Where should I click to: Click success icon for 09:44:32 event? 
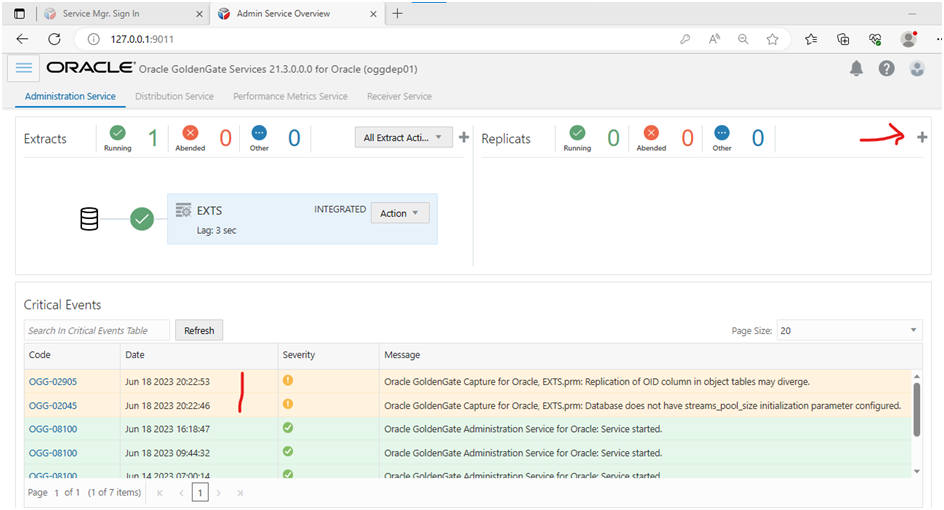point(288,451)
